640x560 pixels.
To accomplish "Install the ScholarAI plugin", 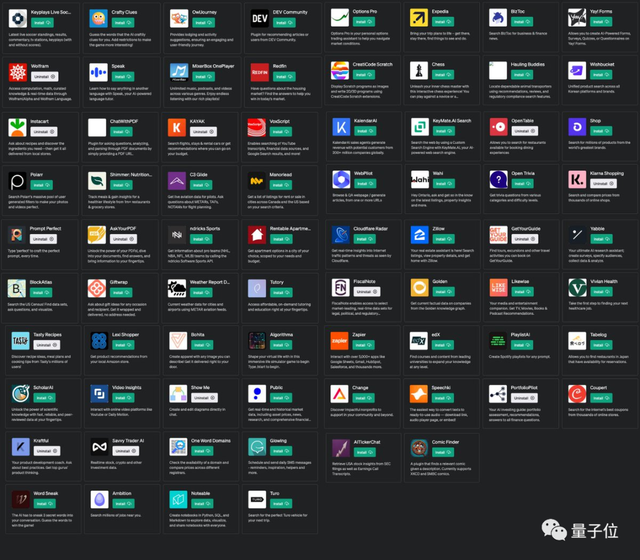I will pyautogui.click(x=44, y=398).
